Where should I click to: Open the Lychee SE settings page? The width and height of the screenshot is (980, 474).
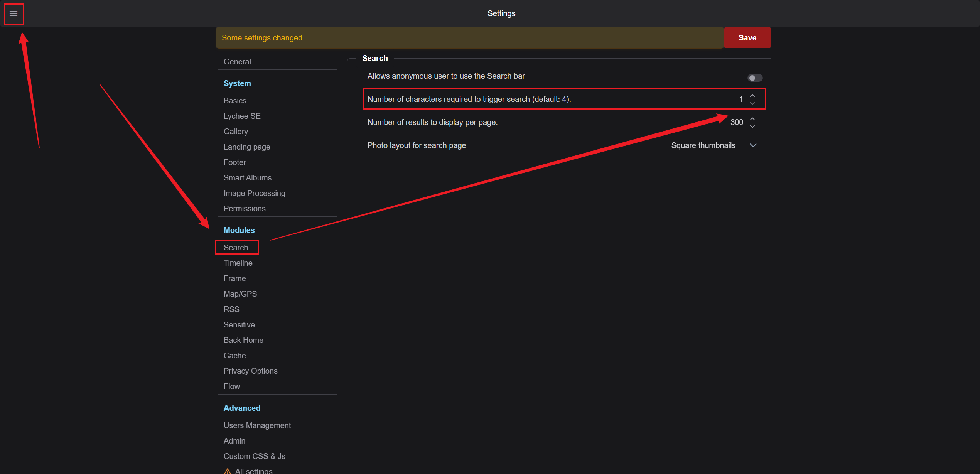coord(242,116)
